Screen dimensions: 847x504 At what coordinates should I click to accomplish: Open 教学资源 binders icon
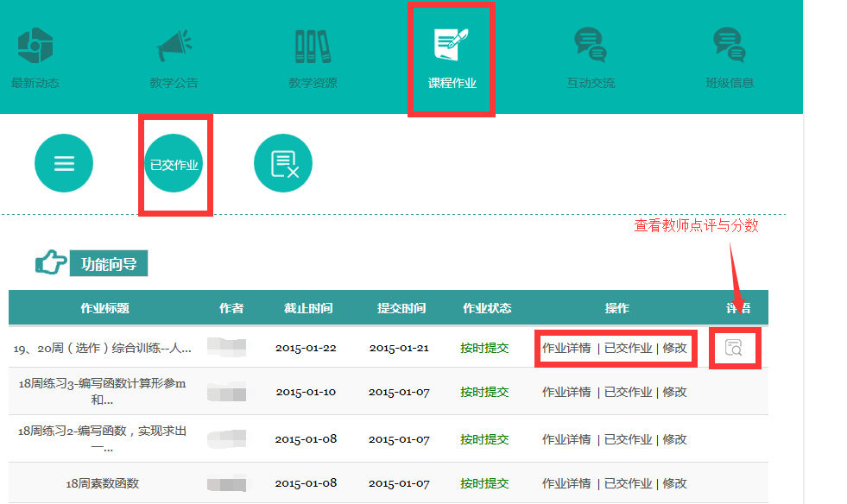tap(312, 46)
